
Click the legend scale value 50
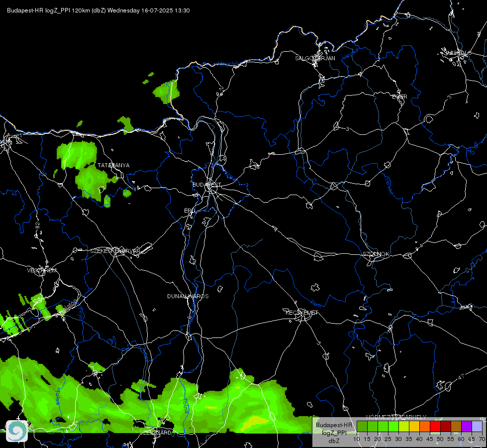440,440
